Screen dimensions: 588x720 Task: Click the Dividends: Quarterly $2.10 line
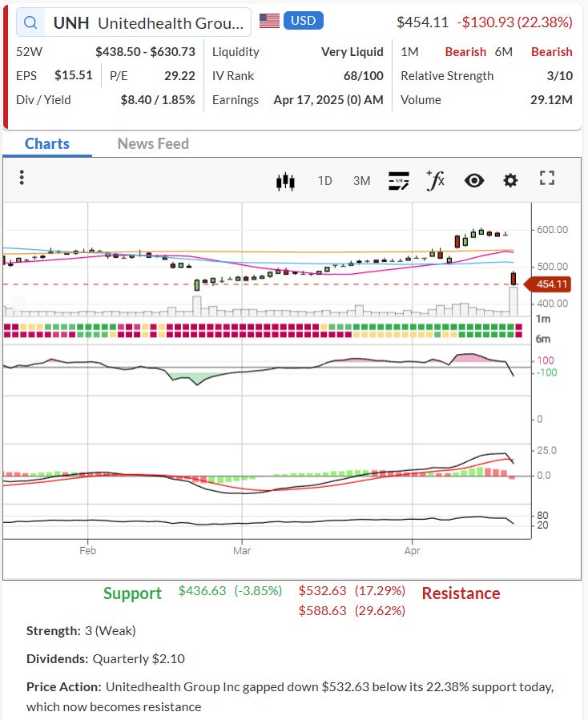click(x=106, y=659)
